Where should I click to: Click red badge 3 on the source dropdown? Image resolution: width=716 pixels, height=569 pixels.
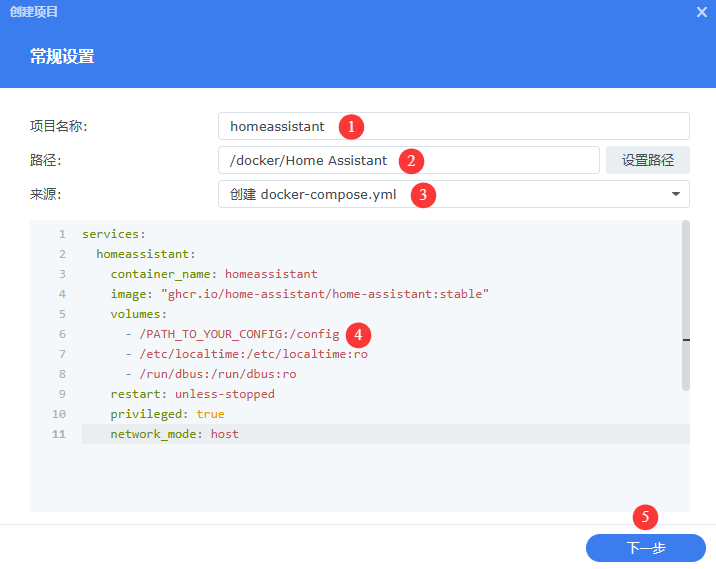click(423, 195)
